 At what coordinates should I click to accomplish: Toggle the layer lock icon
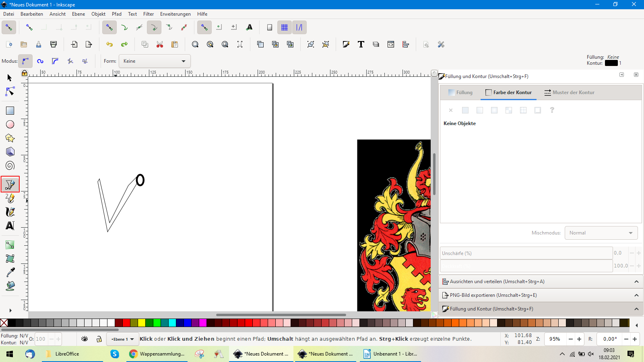pyautogui.click(x=99, y=339)
